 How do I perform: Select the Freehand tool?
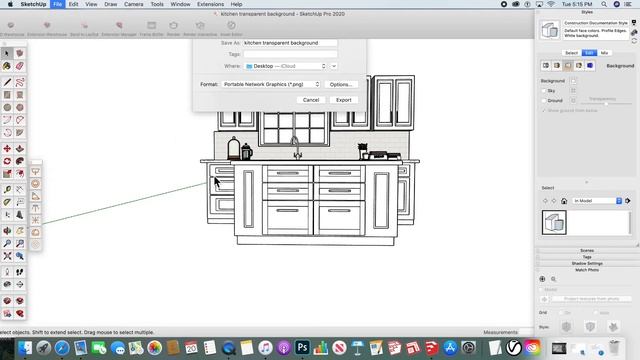(x=20, y=82)
